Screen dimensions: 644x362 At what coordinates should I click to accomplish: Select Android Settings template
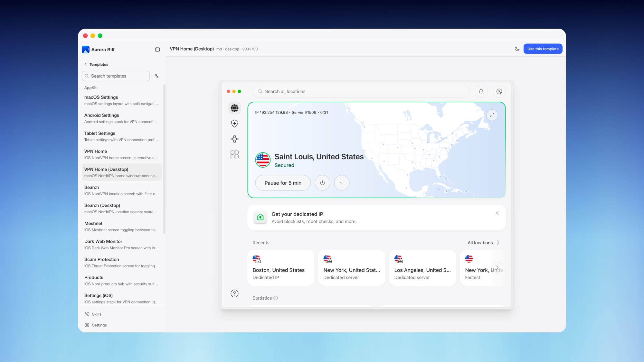click(x=122, y=118)
